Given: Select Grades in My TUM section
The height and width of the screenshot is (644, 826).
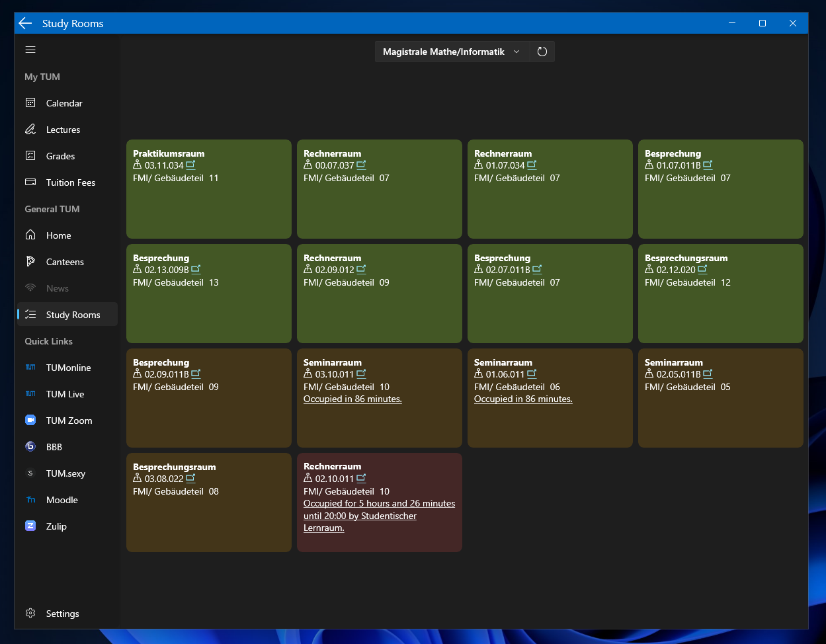Looking at the screenshot, I should click(60, 156).
